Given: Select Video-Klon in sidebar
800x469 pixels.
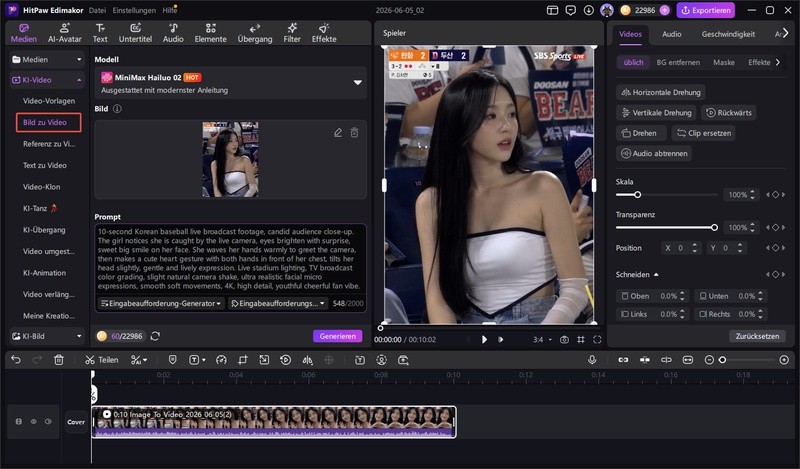Looking at the screenshot, I should (41, 187).
